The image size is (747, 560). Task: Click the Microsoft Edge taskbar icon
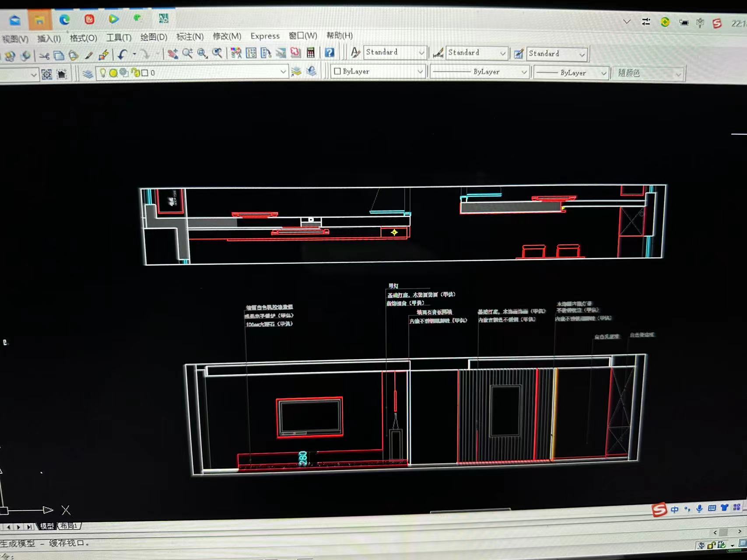pyautogui.click(x=65, y=19)
